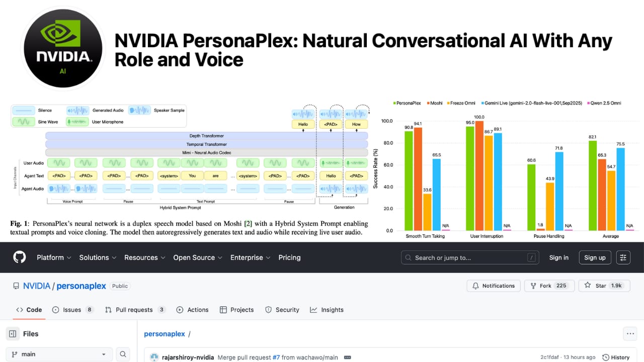Go to the Security tab

coord(282,310)
